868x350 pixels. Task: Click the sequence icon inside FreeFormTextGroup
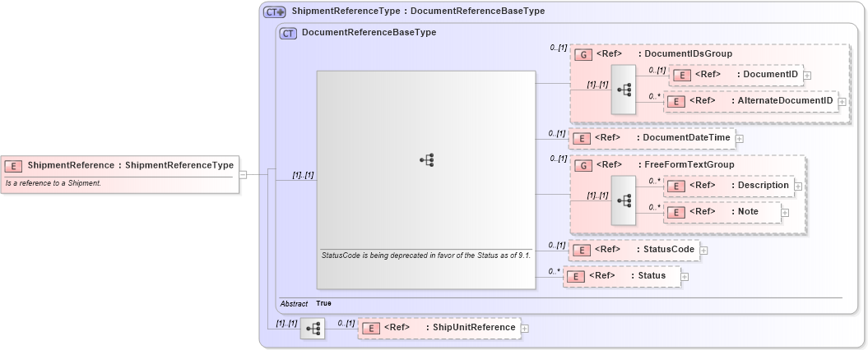[x=624, y=200]
